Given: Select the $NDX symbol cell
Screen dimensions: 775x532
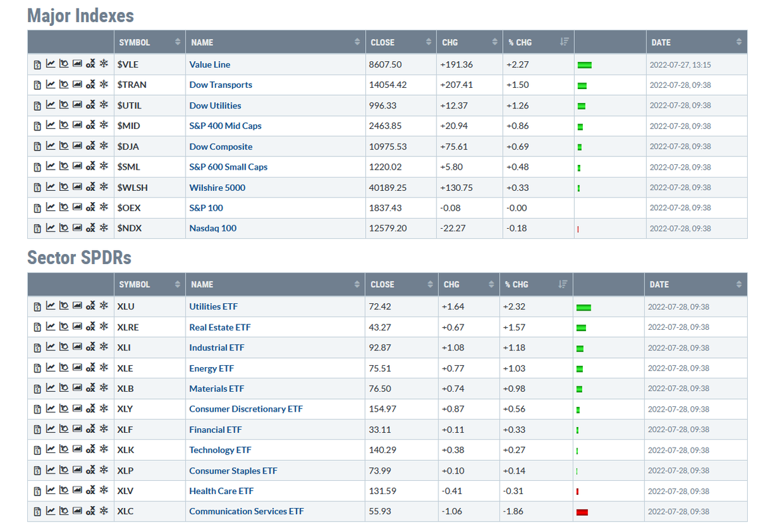Looking at the screenshot, I should point(150,227).
